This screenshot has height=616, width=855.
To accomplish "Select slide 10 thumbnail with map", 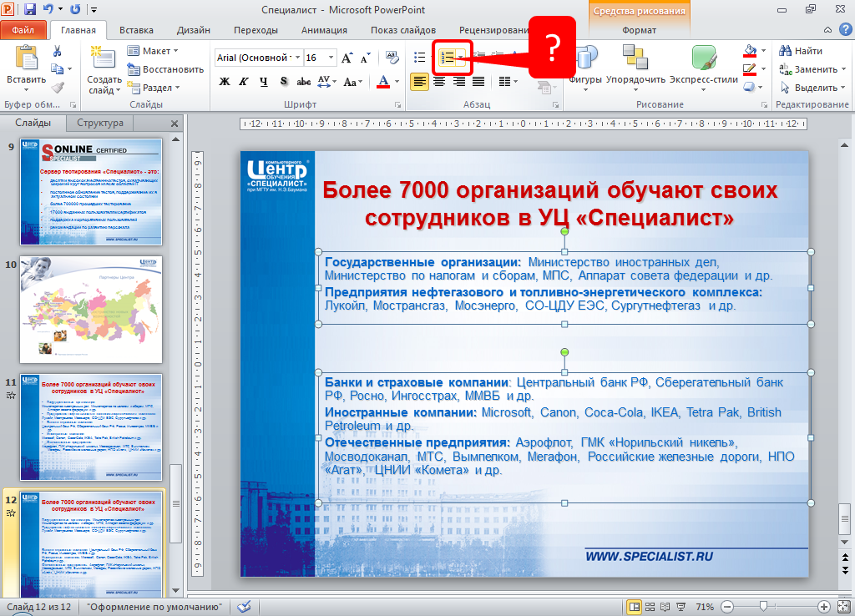I will point(91,299).
